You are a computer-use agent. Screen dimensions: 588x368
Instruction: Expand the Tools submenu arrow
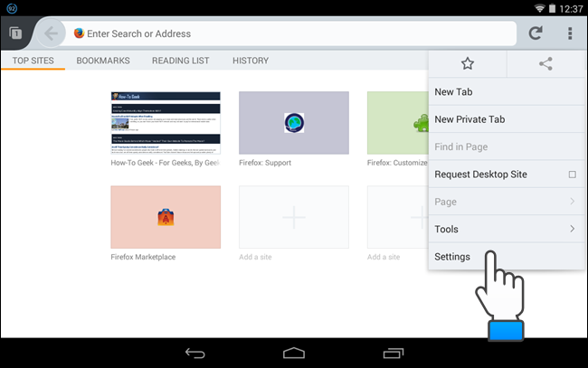[573, 229]
